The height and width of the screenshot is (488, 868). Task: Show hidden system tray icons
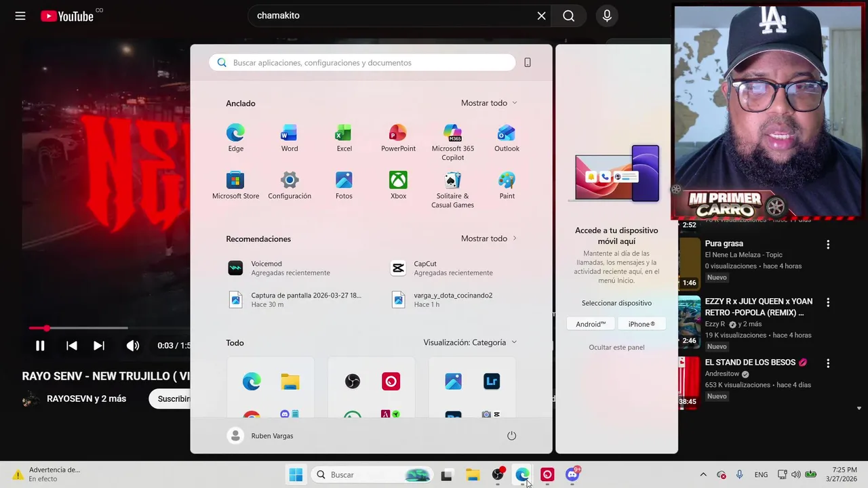[x=703, y=475]
